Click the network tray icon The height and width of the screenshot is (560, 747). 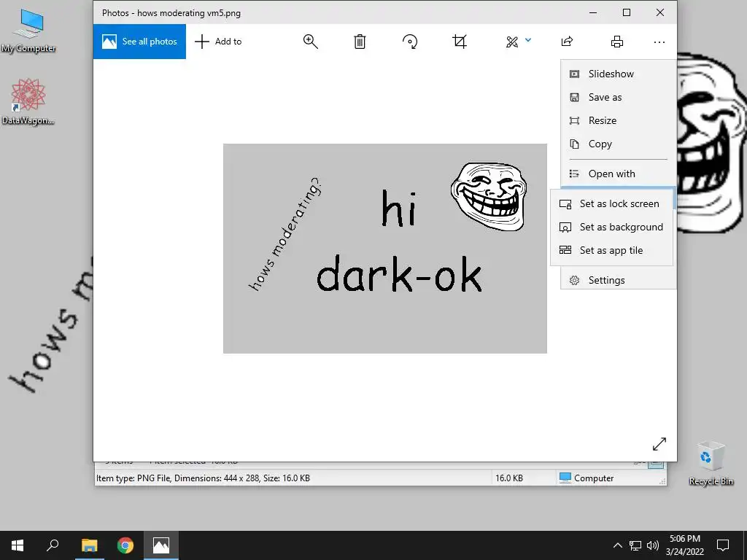coord(635,545)
